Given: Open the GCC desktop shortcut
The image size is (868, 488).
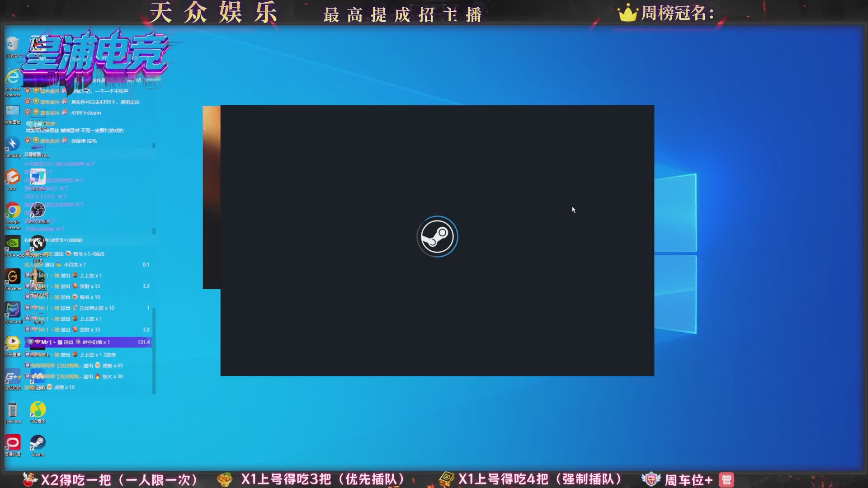Looking at the screenshot, I should [x=13, y=178].
